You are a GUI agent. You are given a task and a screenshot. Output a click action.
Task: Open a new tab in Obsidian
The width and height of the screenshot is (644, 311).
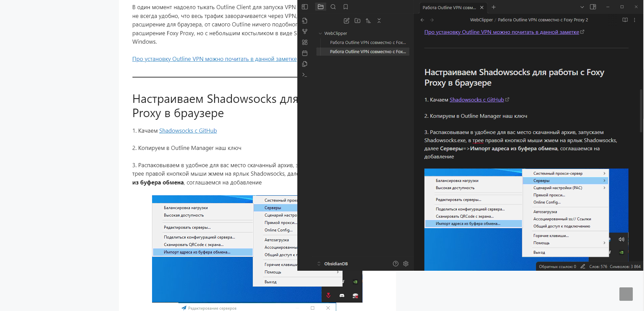pyautogui.click(x=494, y=7)
